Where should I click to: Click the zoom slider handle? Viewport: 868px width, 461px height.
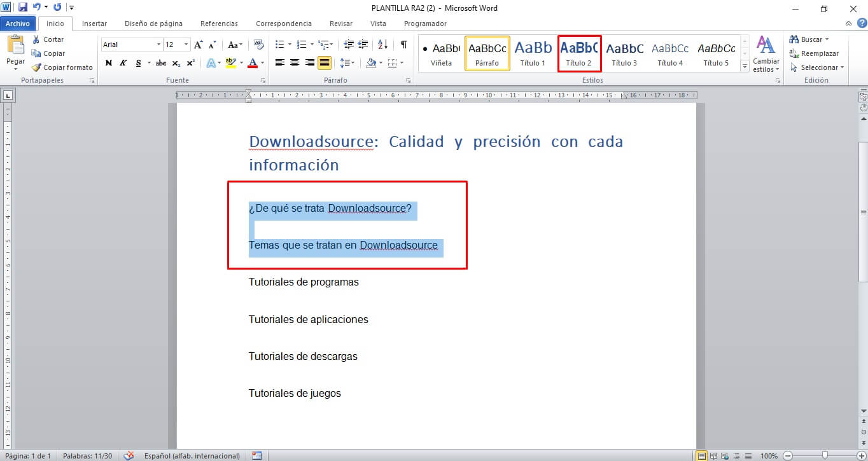click(825, 455)
